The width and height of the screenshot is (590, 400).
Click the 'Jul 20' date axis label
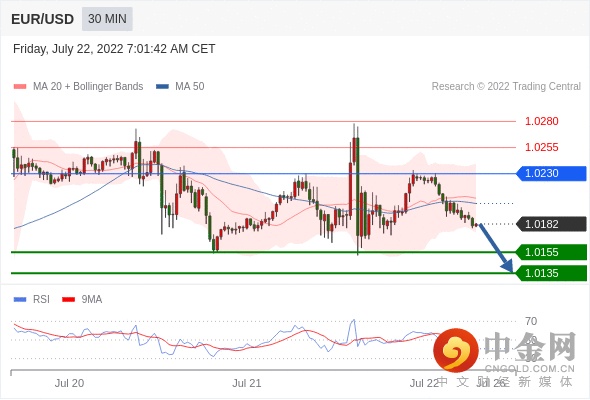(x=69, y=383)
